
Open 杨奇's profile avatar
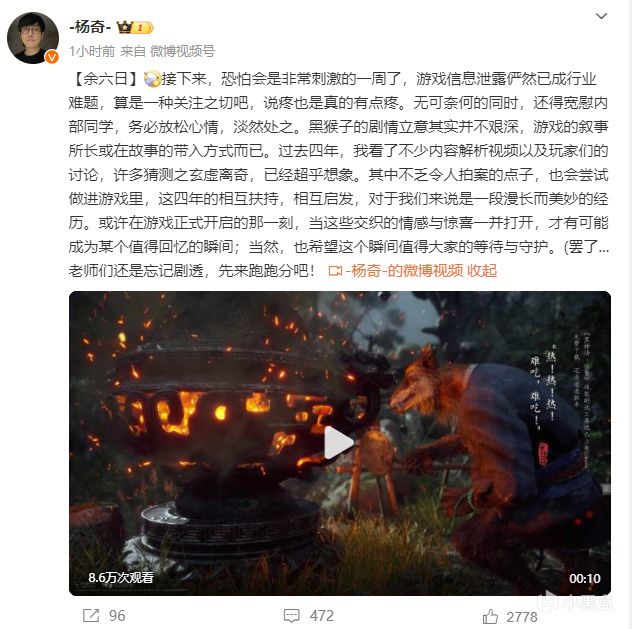(x=33, y=38)
